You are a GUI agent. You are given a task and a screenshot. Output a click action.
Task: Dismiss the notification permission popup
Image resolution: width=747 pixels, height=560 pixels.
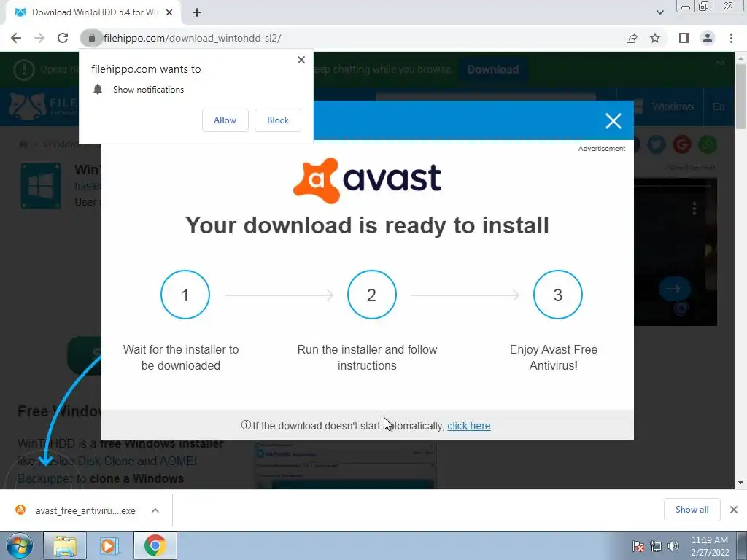pyautogui.click(x=301, y=60)
